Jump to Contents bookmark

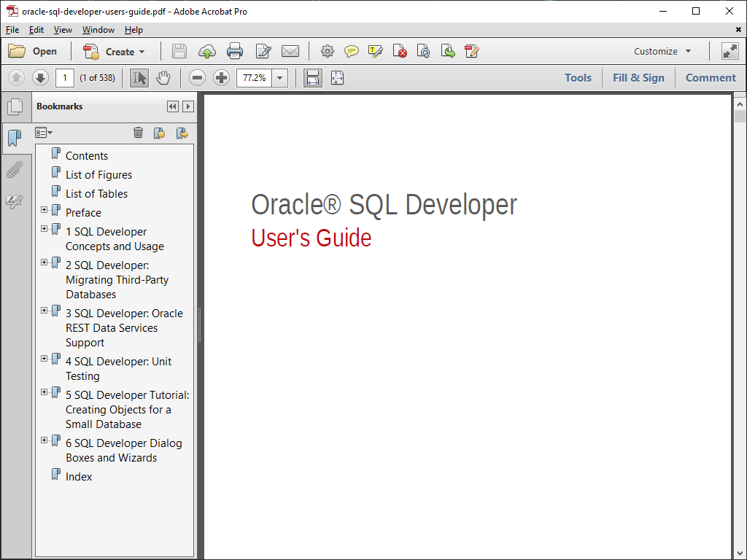tap(87, 156)
